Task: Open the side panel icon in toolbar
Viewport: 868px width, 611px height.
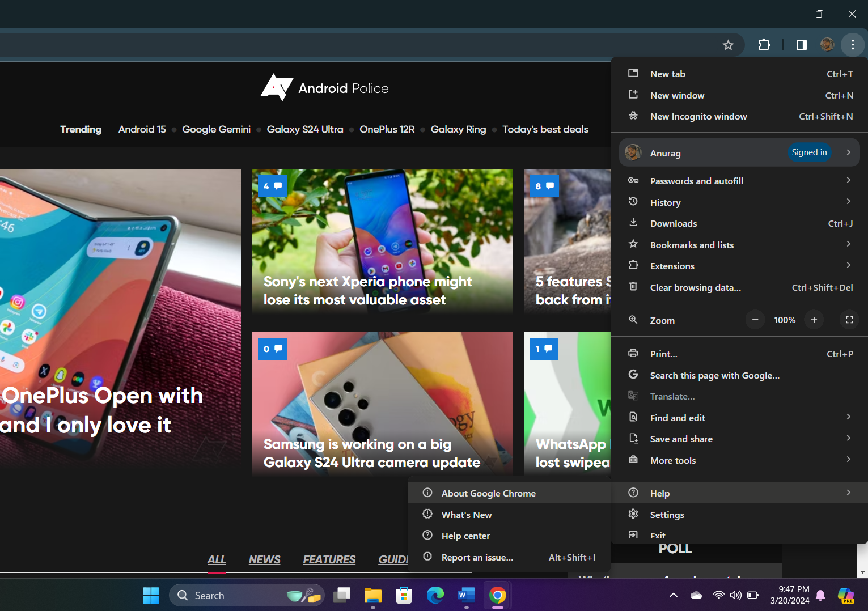Action: (x=801, y=45)
